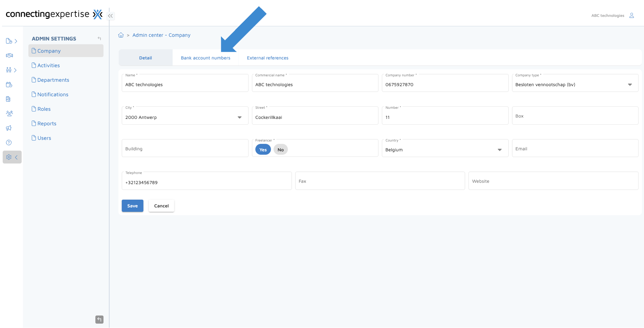Set Freelancer toggle to No
This screenshot has width=644, height=328.
(280, 149)
